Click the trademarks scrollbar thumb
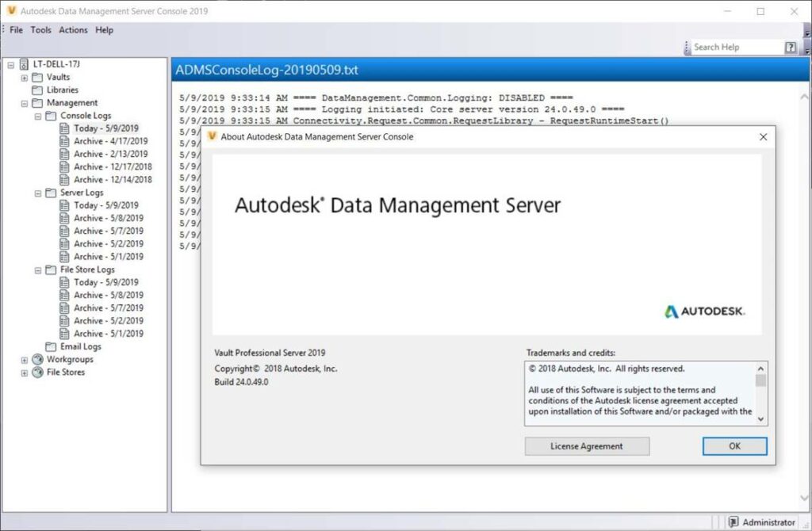The image size is (812, 531). pyautogui.click(x=760, y=380)
